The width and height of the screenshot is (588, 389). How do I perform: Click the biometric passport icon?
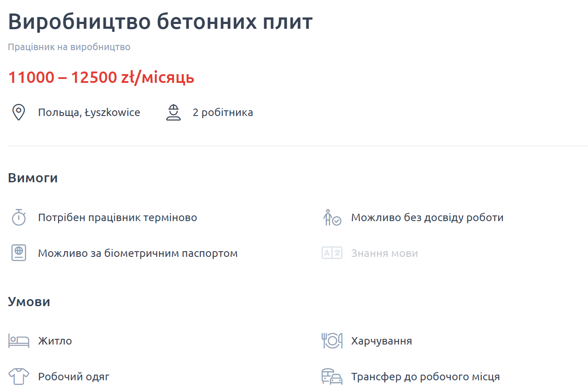[18, 253]
